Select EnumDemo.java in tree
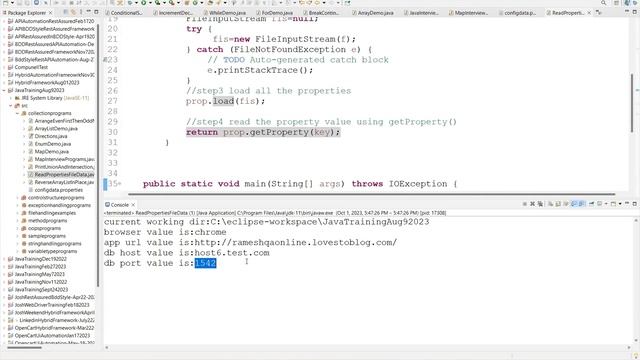Viewport: 640px width, 360px height. [53, 144]
